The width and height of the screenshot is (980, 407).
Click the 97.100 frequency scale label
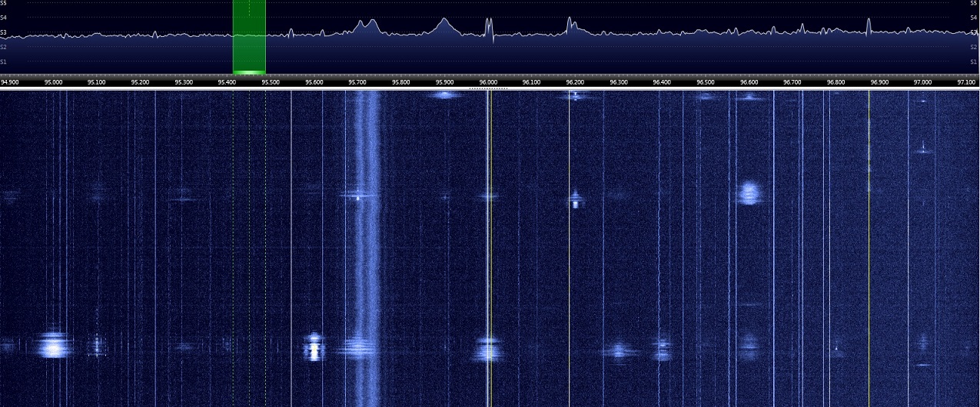[x=966, y=81]
